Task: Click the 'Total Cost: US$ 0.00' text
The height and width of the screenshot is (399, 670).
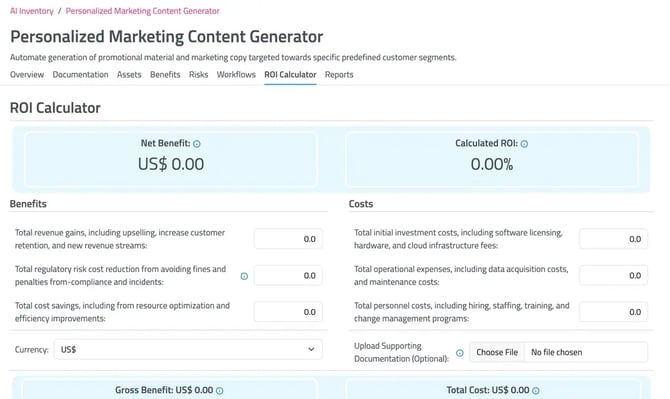Action: click(x=488, y=390)
